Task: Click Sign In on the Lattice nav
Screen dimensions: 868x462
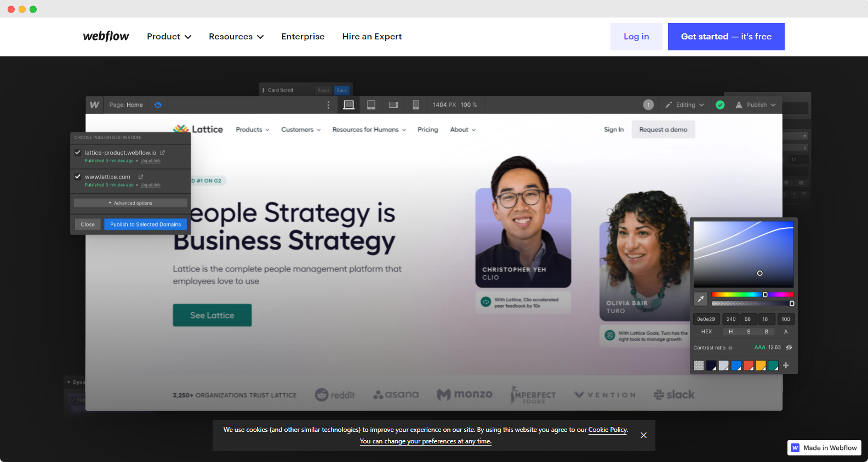Action: [614, 130]
